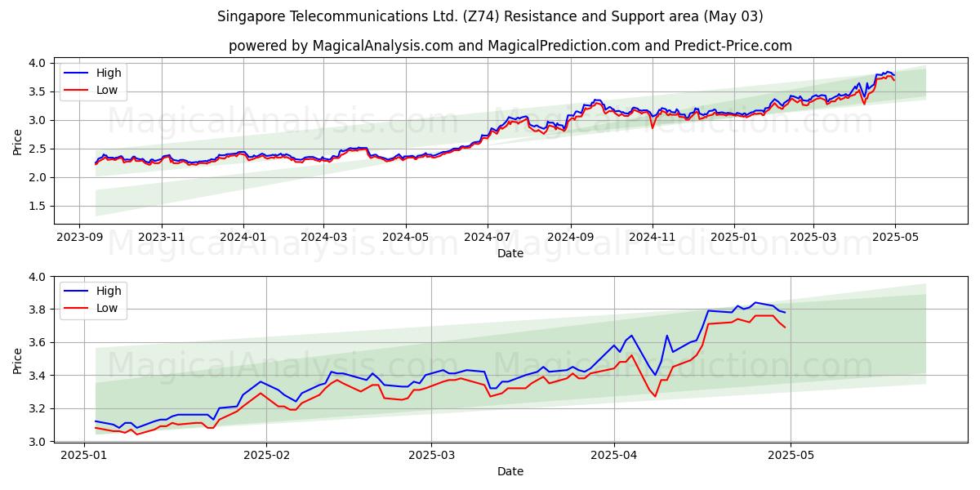Click the 'Date' axis label under top chart
This screenshot has width=980, height=490.
510,254
